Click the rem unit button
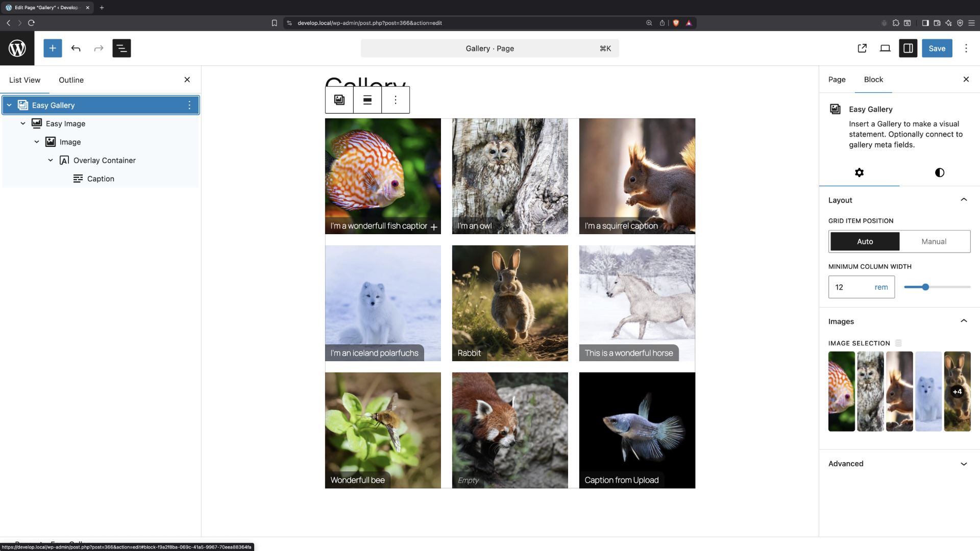980x551 pixels. click(881, 287)
